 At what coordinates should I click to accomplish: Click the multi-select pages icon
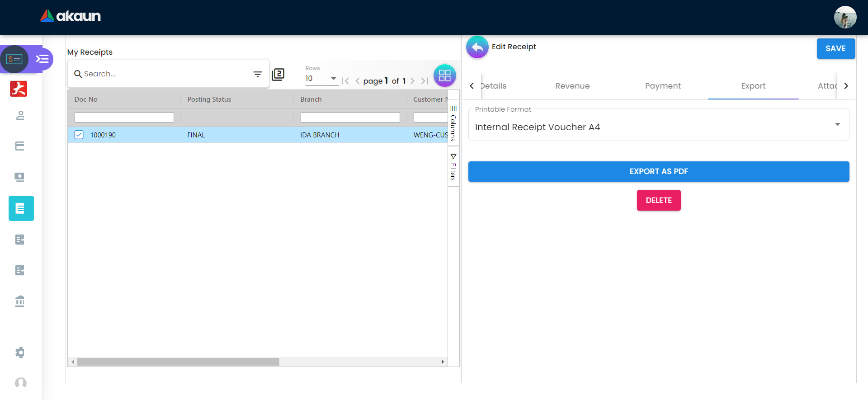click(278, 74)
